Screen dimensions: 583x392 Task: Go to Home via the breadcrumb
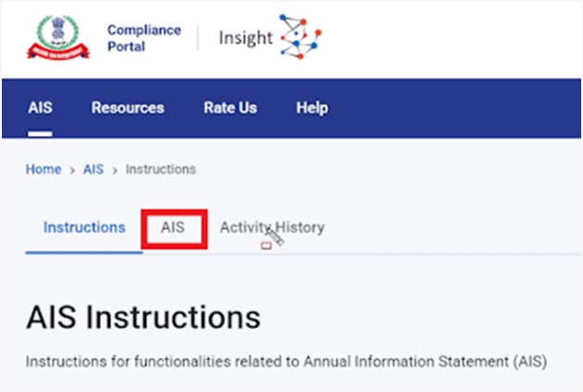(x=44, y=170)
